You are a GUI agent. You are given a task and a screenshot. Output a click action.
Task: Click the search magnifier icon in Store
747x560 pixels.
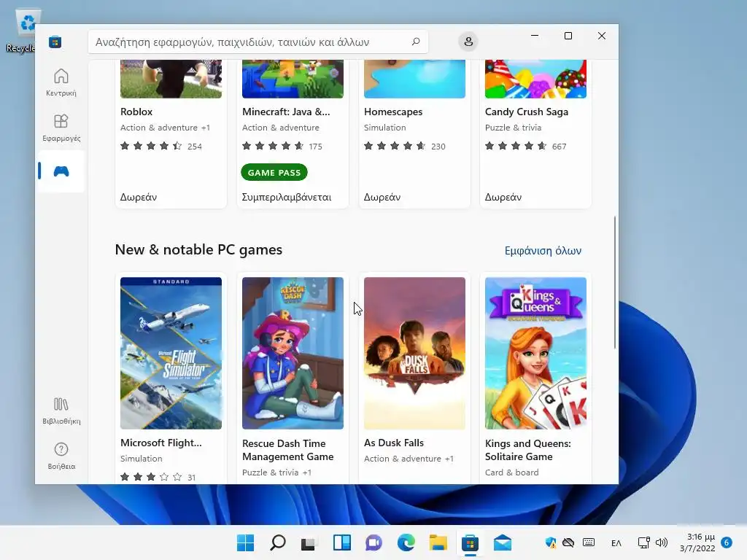tap(415, 42)
